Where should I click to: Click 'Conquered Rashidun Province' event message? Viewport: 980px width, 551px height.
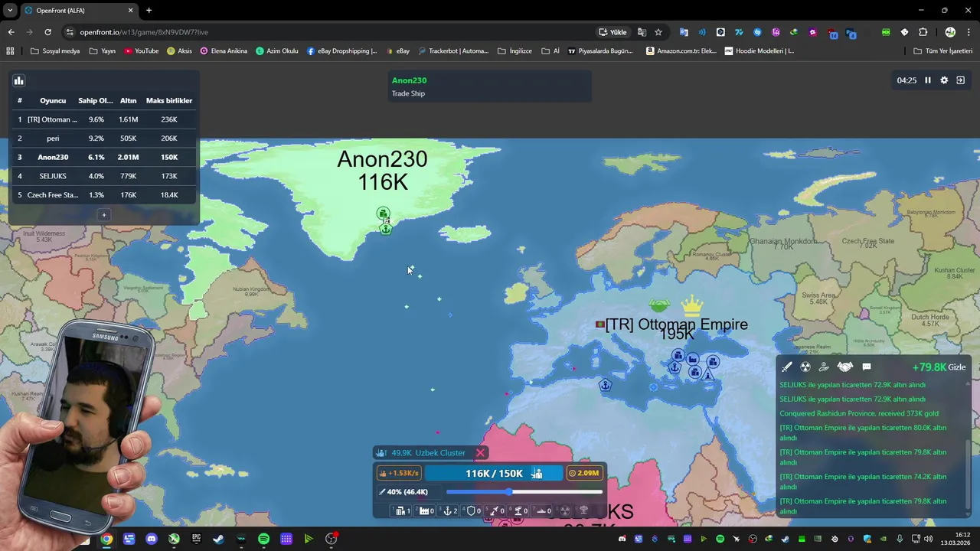[859, 413]
